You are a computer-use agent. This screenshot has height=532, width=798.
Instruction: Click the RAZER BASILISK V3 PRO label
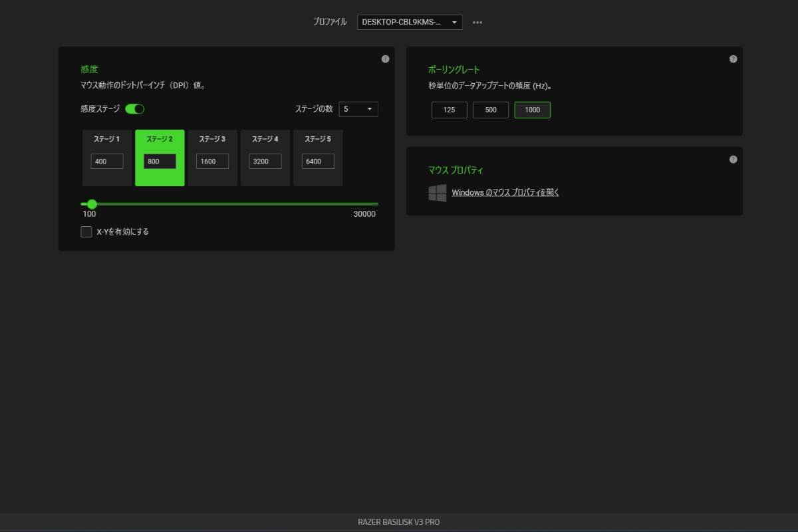[x=399, y=522]
